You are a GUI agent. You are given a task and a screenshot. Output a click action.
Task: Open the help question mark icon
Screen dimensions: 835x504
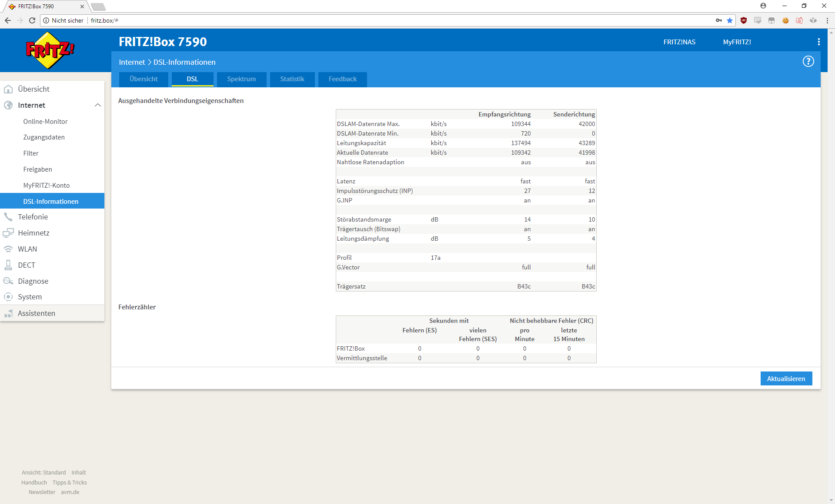[x=808, y=62]
